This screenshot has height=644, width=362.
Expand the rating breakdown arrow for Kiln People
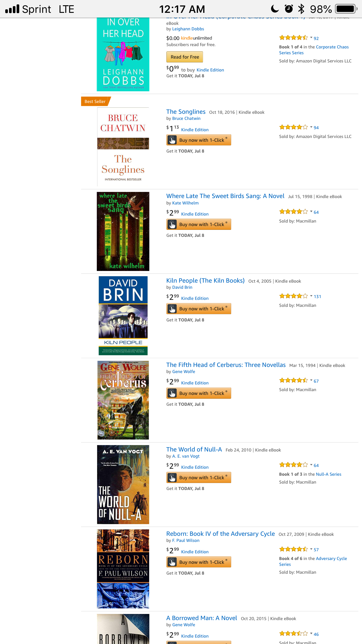coord(311,296)
